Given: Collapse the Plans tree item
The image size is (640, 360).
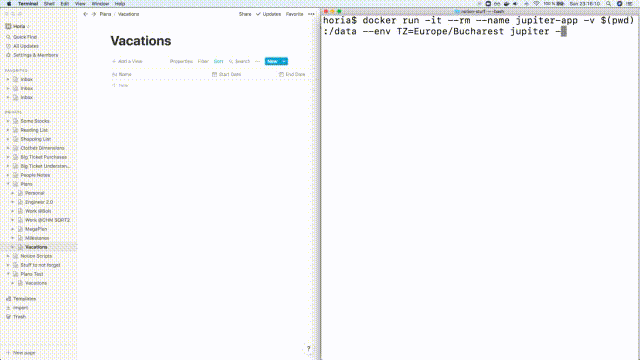Looking at the screenshot, I should tap(8, 184).
